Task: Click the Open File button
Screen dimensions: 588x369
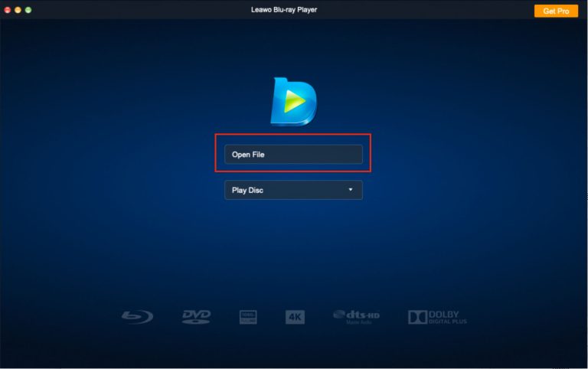Action: pos(293,154)
